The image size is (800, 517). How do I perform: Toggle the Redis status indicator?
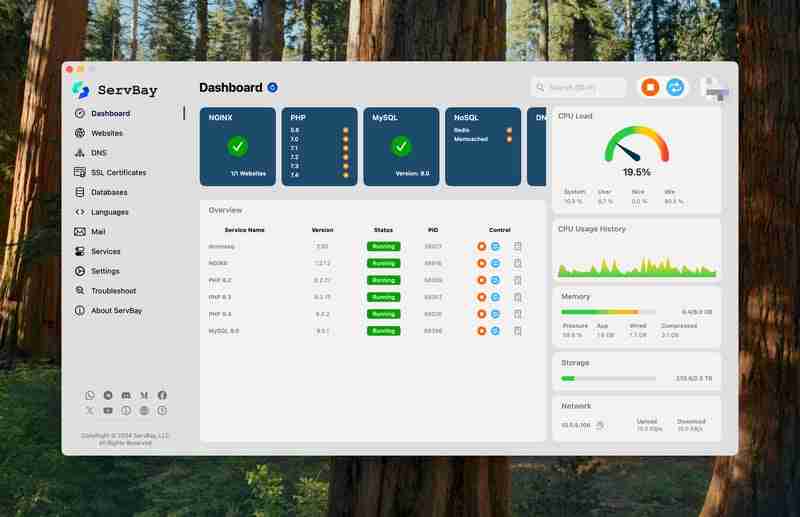coord(509,130)
